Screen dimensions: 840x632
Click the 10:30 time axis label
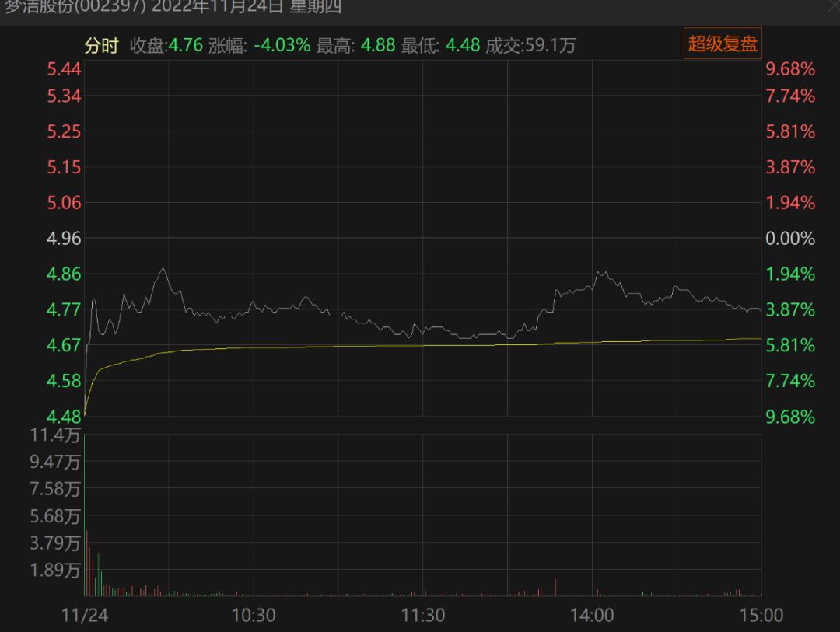(254, 616)
